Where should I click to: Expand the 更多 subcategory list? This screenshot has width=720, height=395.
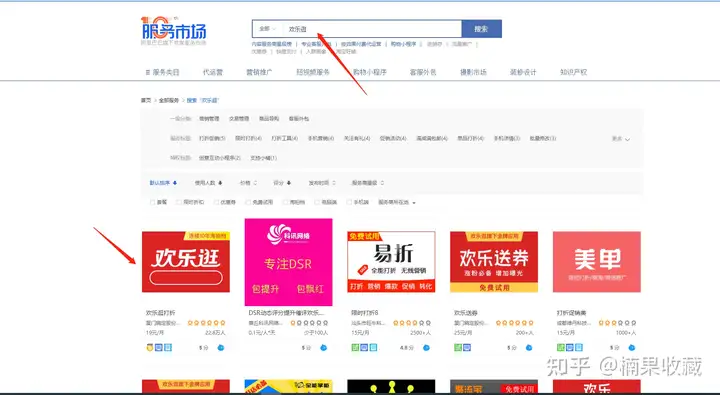[621, 139]
